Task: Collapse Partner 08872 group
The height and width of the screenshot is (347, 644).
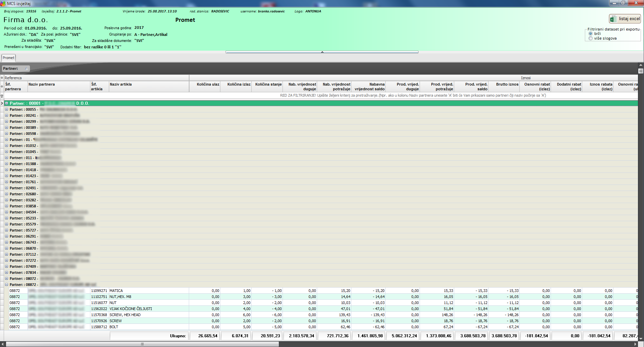Action: (x=6, y=285)
